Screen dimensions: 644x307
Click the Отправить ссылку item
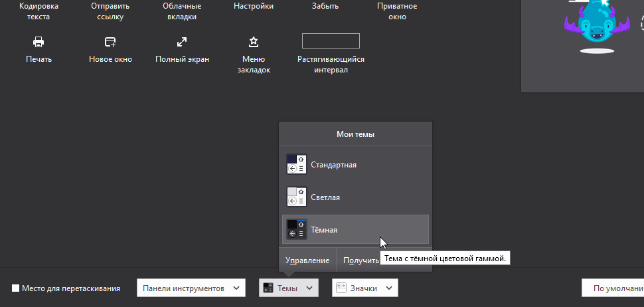point(110,11)
